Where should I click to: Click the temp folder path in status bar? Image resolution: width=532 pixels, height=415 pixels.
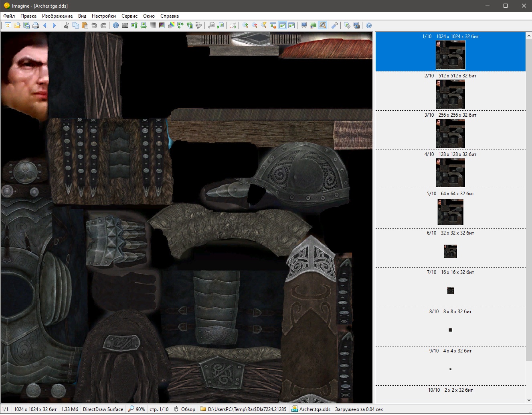(243, 409)
